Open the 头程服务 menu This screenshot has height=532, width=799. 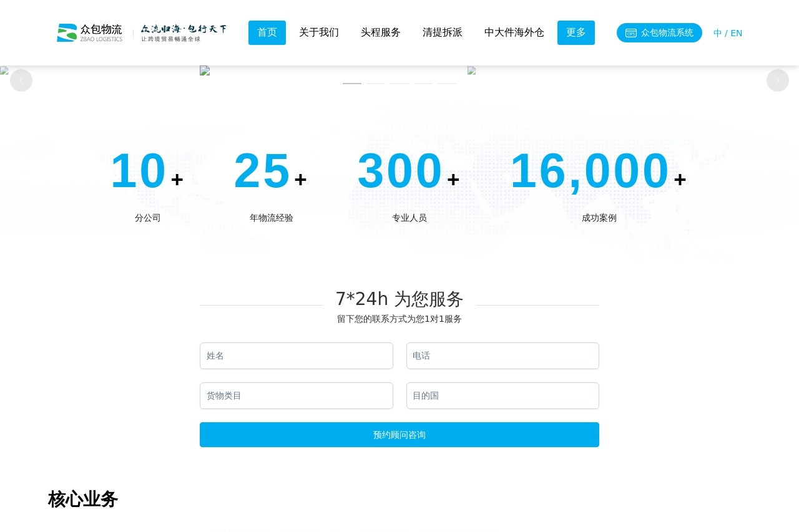point(381,32)
